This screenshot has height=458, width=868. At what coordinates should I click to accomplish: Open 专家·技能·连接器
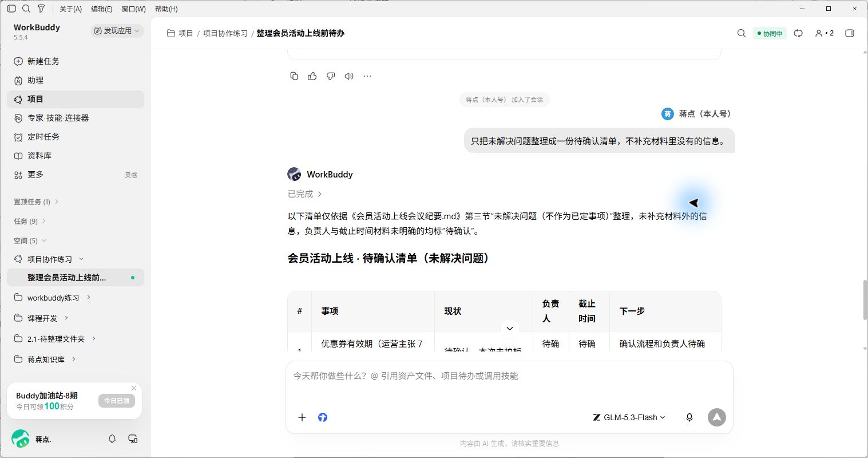tap(76, 118)
